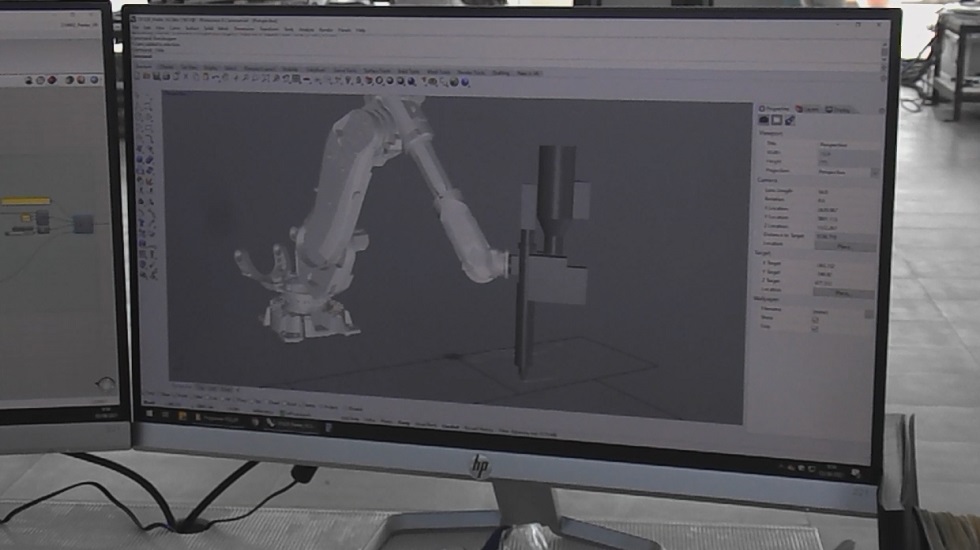Click the Perspective viewport title label
Viewport: 980px width, 550px height.
177,93
